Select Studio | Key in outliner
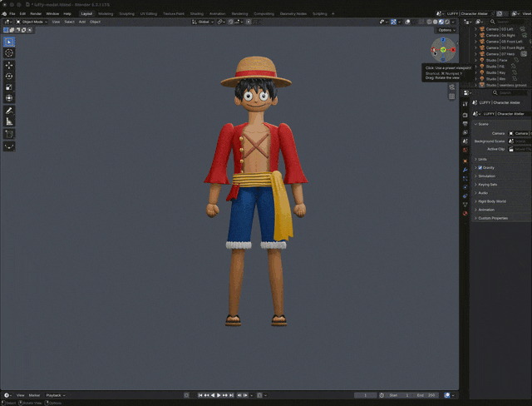532x406 pixels. point(495,72)
